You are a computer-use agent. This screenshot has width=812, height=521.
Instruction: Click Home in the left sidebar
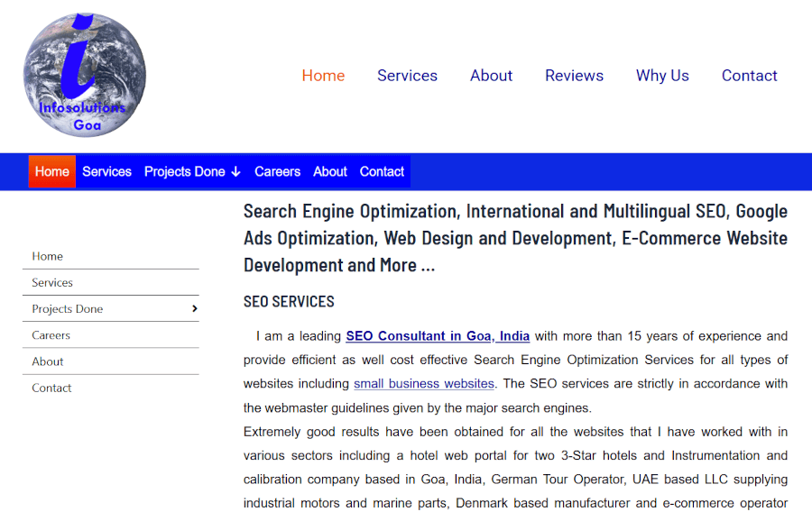click(x=48, y=256)
